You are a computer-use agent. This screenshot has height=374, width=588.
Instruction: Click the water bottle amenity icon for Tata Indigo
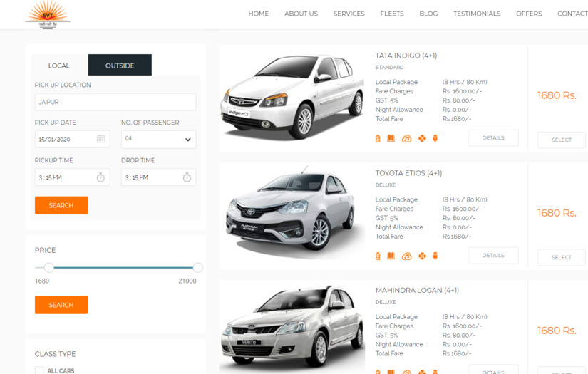(x=378, y=139)
